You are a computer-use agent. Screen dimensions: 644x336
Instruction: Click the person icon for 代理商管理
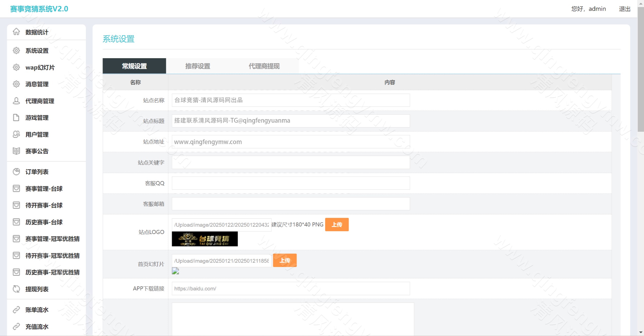click(x=16, y=101)
